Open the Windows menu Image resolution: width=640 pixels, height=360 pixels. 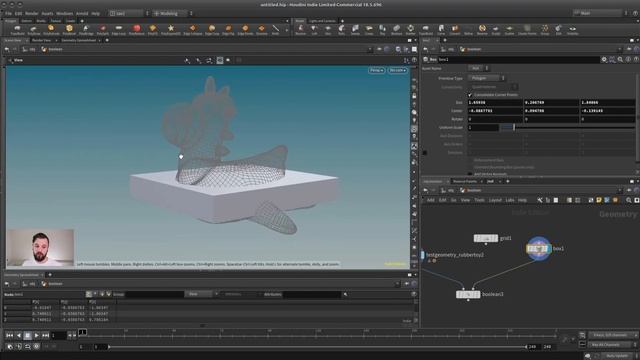point(64,13)
